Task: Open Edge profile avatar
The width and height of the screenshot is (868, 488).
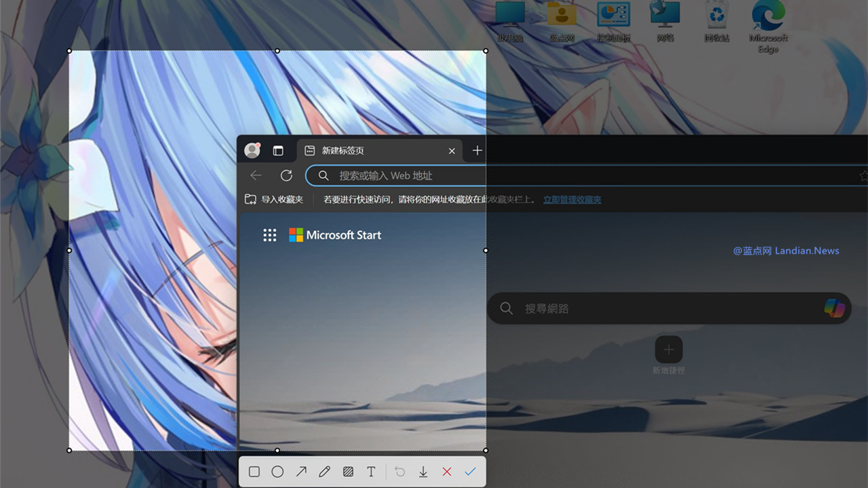Action: 252,150
